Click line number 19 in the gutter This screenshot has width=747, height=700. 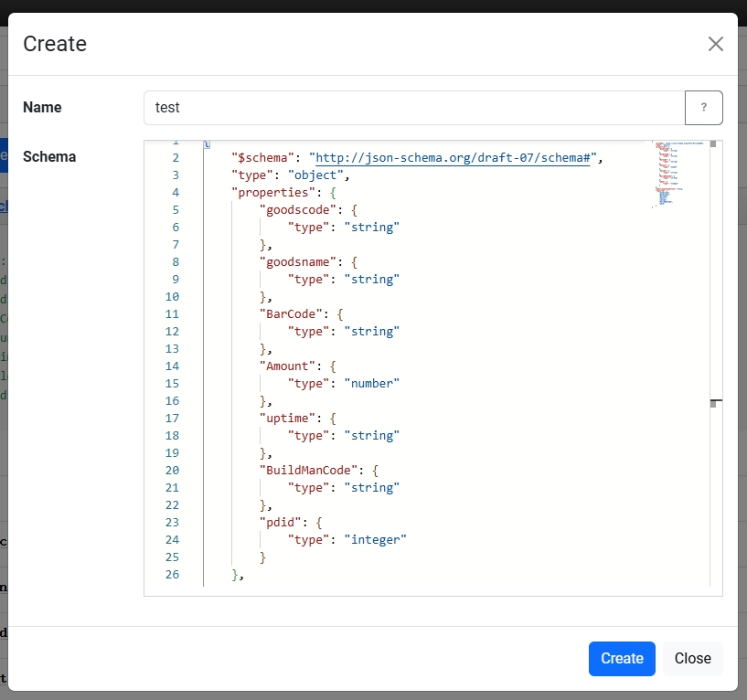pos(172,453)
